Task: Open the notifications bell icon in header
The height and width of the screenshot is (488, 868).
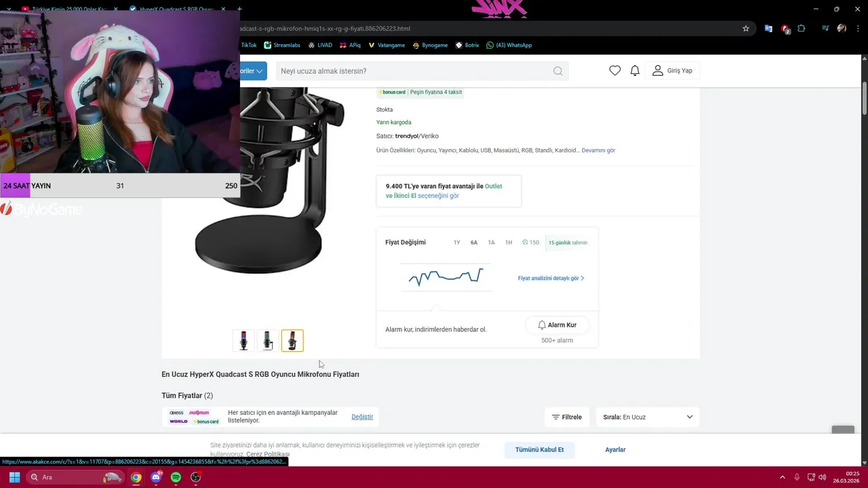Action: tap(635, 70)
